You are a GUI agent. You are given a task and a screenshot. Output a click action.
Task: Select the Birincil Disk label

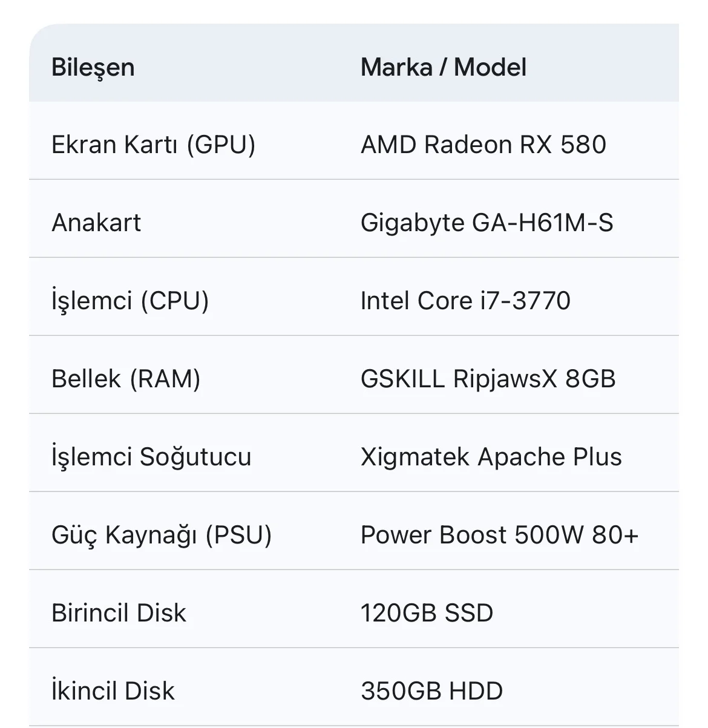coord(119,613)
